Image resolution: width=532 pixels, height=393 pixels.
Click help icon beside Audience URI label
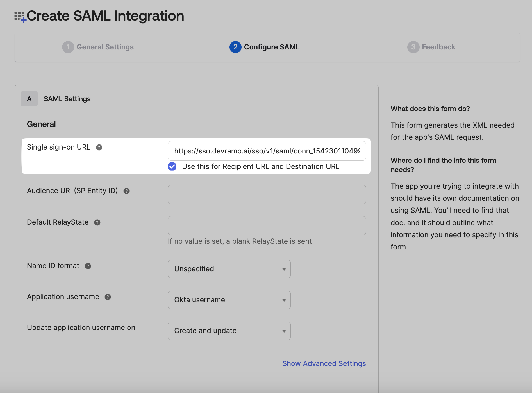pyautogui.click(x=127, y=191)
